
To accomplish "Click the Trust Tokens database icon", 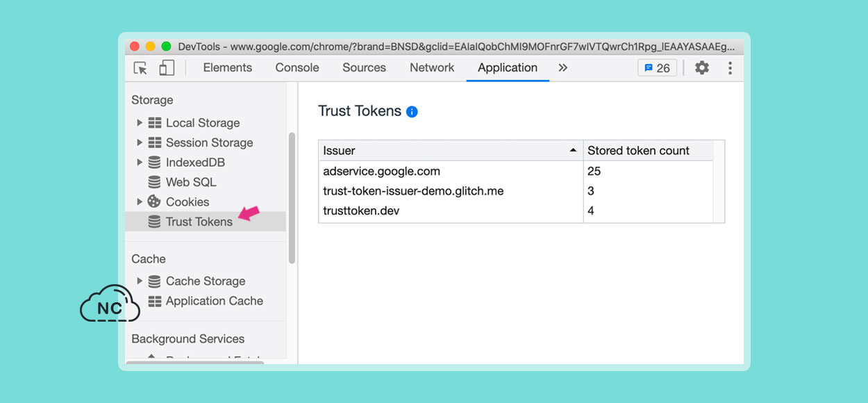I will (154, 222).
